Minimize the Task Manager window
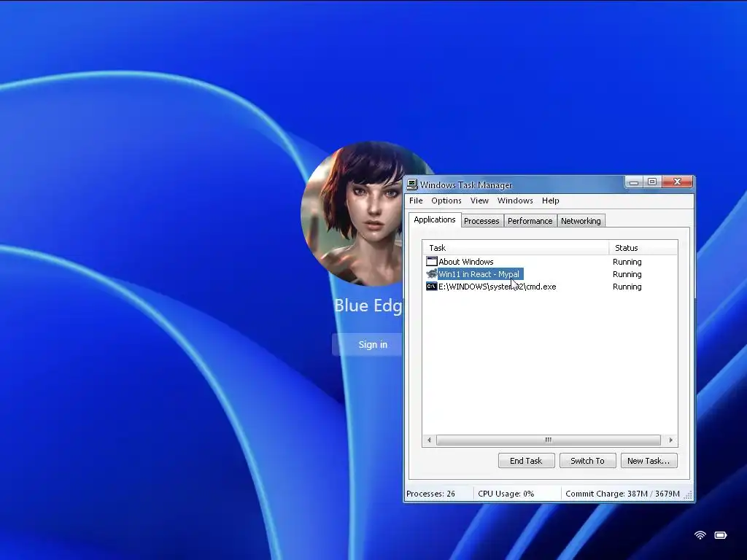Viewport: 747px width, 560px height. click(x=634, y=182)
